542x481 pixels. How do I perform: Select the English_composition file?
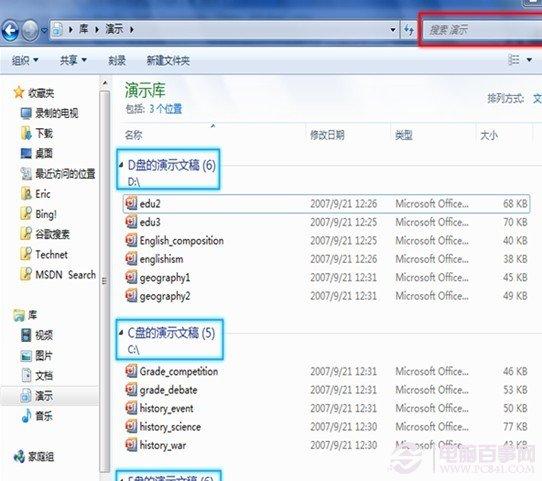pyautogui.click(x=175, y=240)
